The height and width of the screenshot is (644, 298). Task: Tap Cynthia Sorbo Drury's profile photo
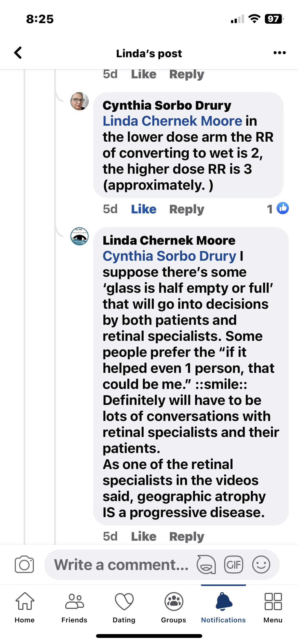coord(79,101)
